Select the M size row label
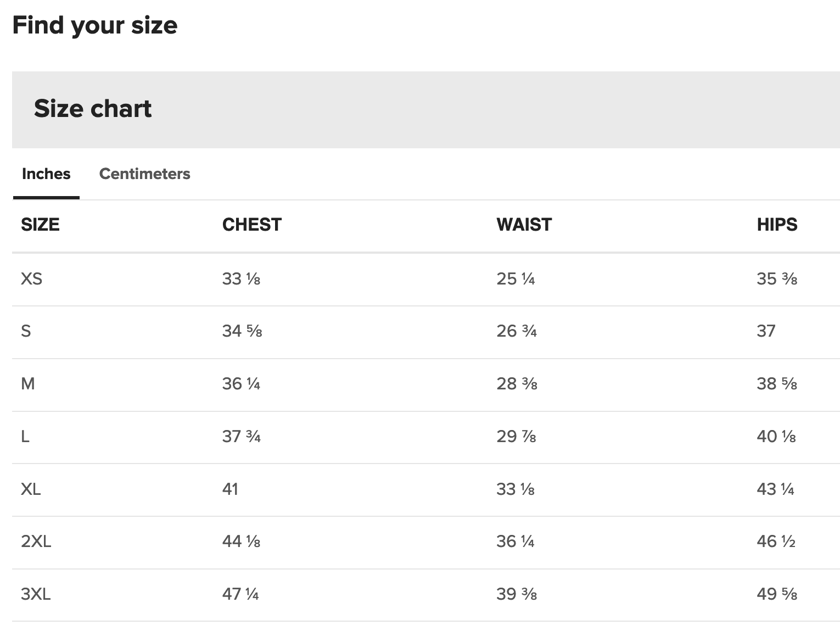The width and height of the screenshot is (840, 625). click(27, 383)
